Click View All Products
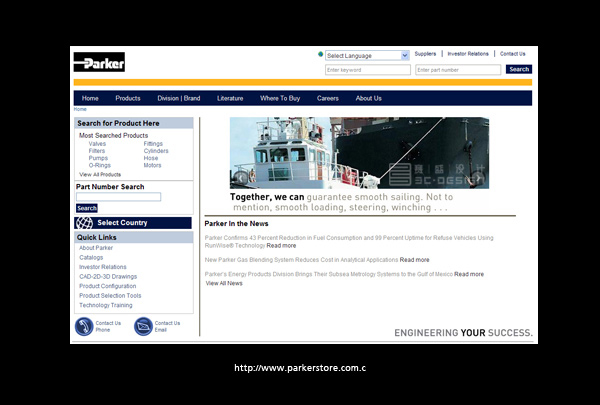This screenshot has height=405, width=600. 100,175
